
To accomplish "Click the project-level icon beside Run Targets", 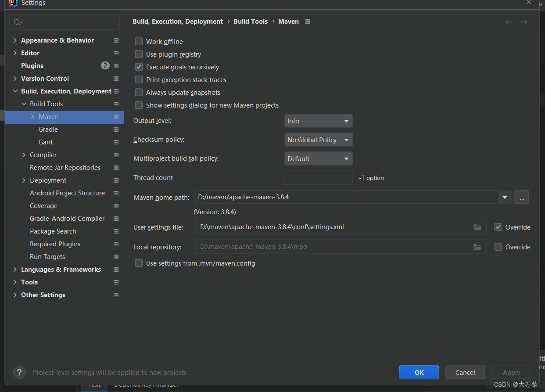I will [x=116, y=257].
